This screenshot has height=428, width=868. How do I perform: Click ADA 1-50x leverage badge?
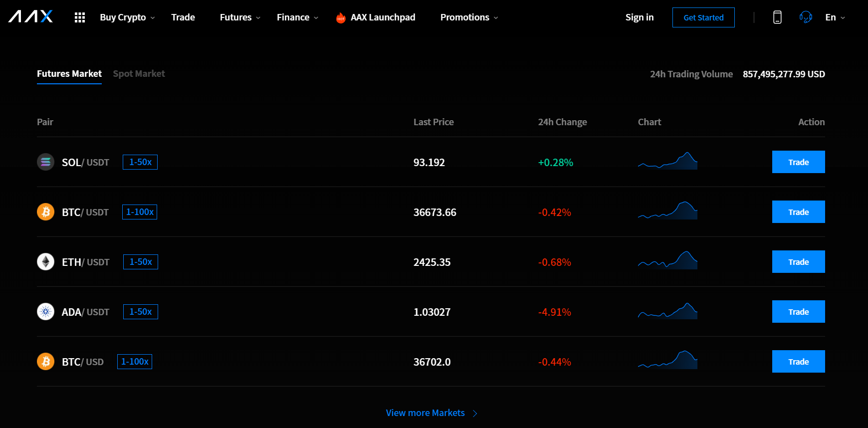141,312
